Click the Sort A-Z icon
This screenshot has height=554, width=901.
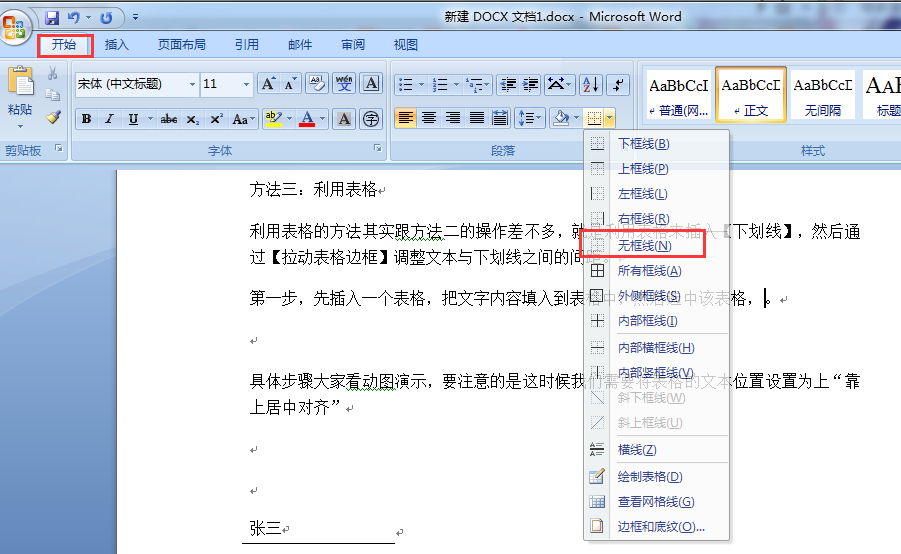pos(590,85)
